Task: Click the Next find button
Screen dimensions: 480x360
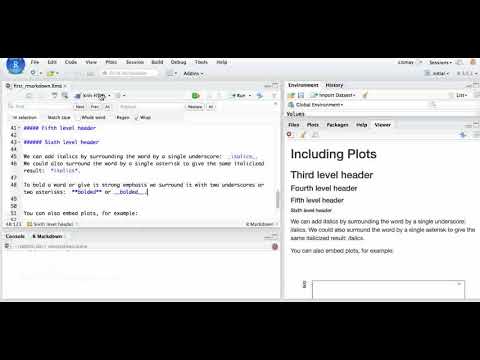Action: coord(80,107)
